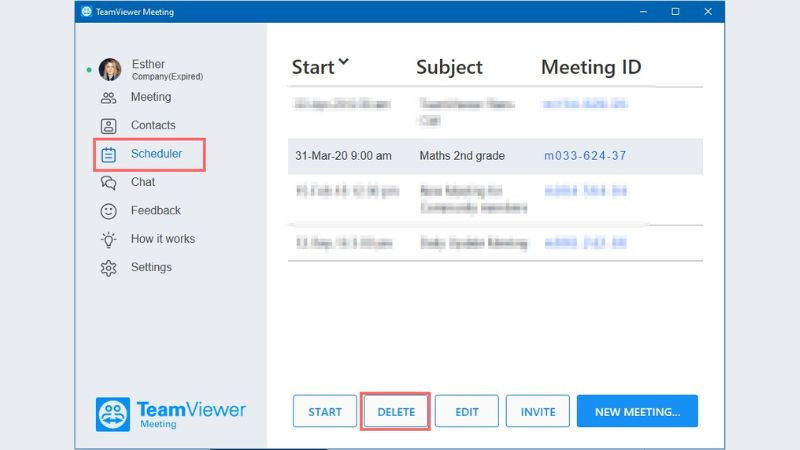The image size is (800, 450).
Task: Select the 31-Mar-20 9:00 am meeting row
Action: [495, 156]
